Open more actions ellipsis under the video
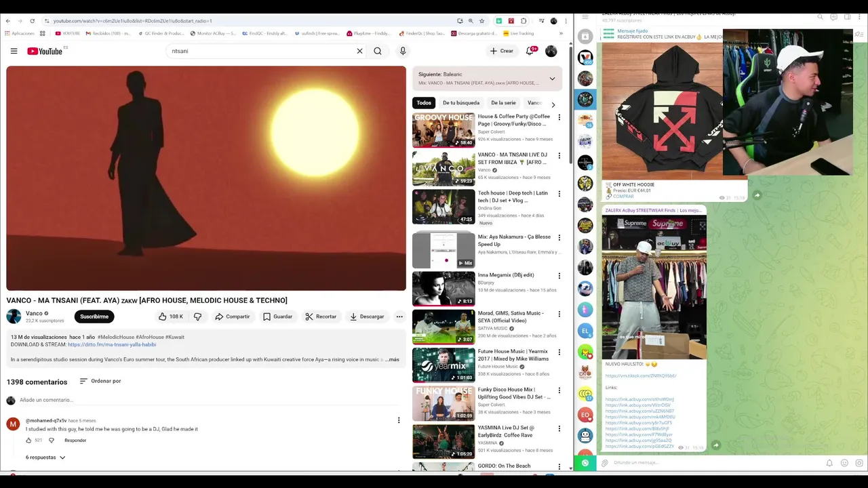868x488 pixels. [x=399, y=317]
